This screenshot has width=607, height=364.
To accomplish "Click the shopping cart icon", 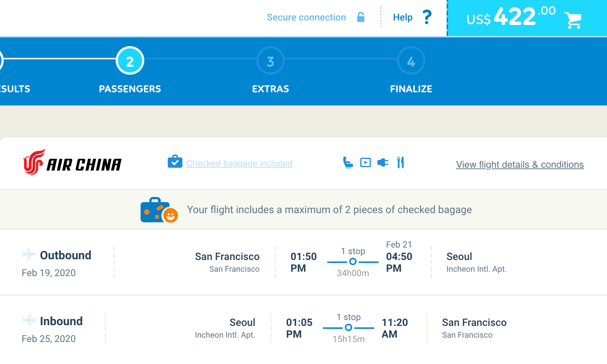I will point(573,20).
